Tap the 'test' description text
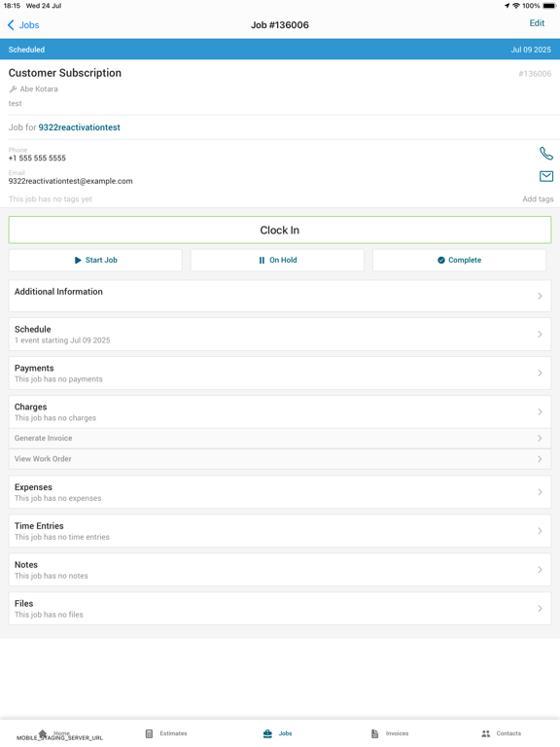Viewport: 560px width, 747px height. (15, 103)
